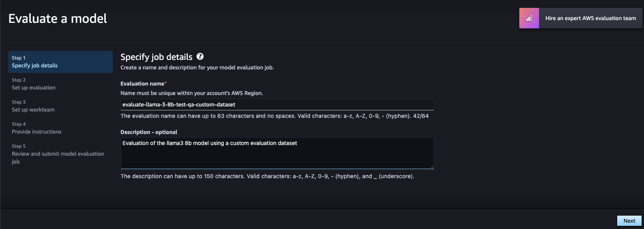
Task: Click the Evaluation name field label
Action: [x=143, y=84]
